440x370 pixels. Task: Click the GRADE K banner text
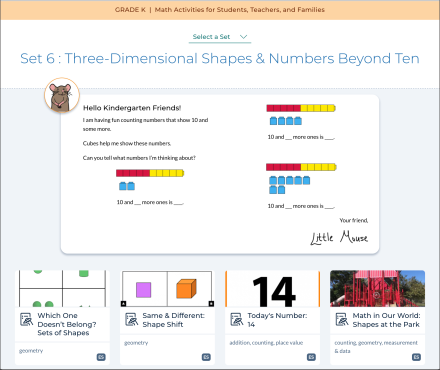[x=220, y=10]
